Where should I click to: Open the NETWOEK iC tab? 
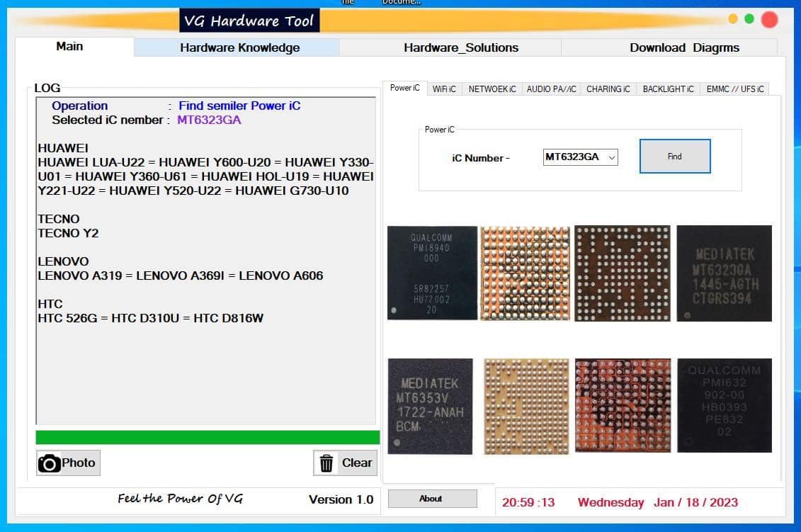[x=492, y=89]
